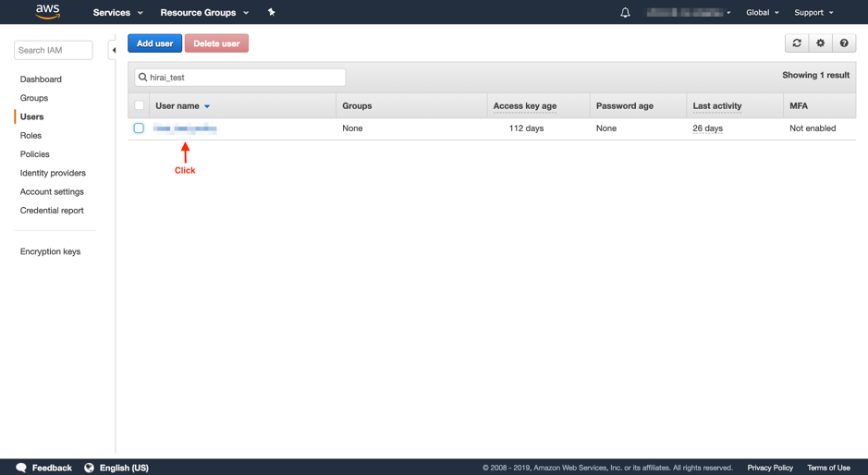Open the notifications bell

click(x=625, y=13)
